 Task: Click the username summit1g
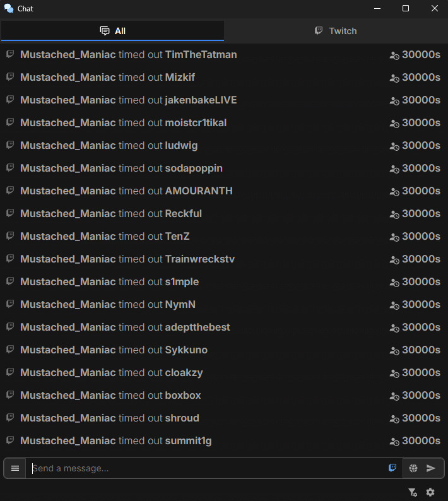click(x=188, y=440)
